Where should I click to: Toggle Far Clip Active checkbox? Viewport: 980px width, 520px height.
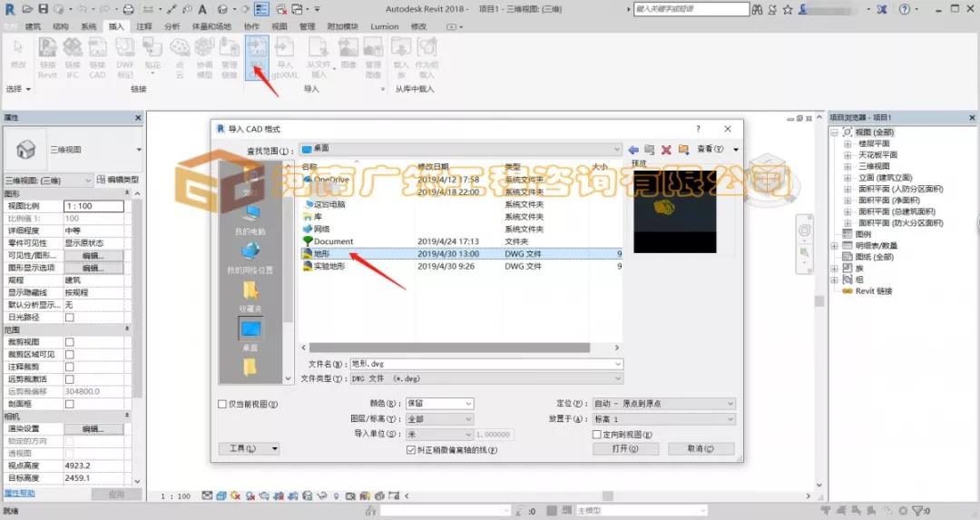(69, 379)
